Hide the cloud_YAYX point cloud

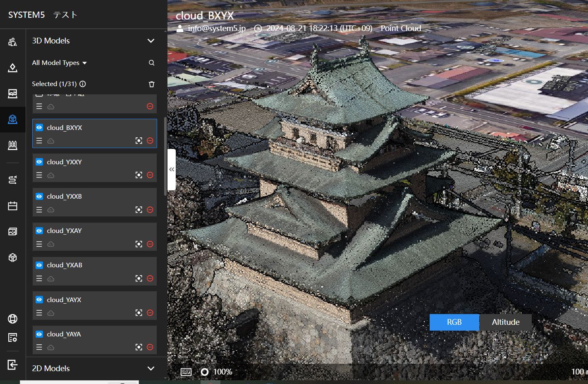click(39, 300)
